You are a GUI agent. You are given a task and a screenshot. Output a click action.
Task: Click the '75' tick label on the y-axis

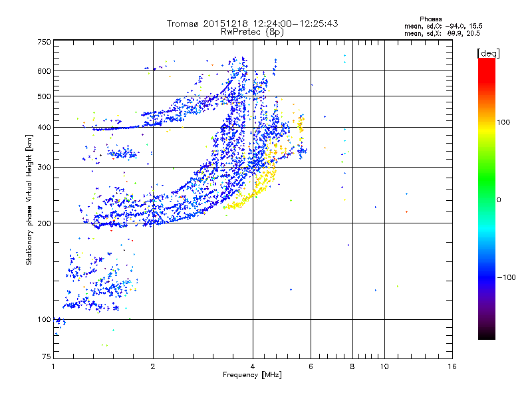pyautogui.click(x=47, y=356)
